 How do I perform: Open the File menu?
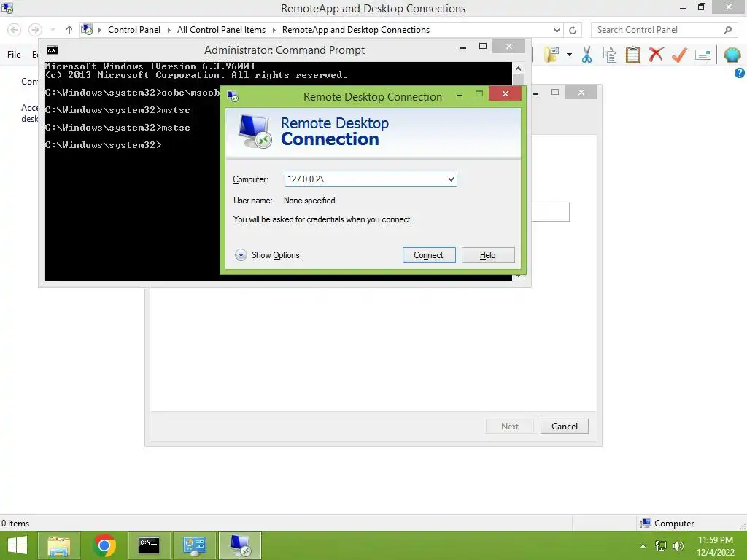coord(14,54)
